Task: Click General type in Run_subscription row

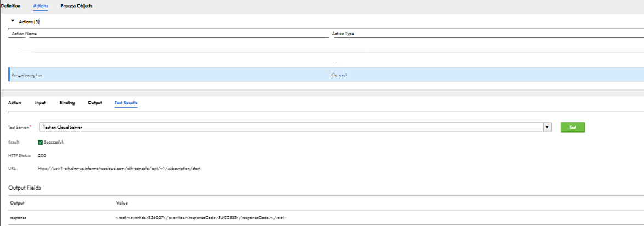Action: (x=339, y=75)
